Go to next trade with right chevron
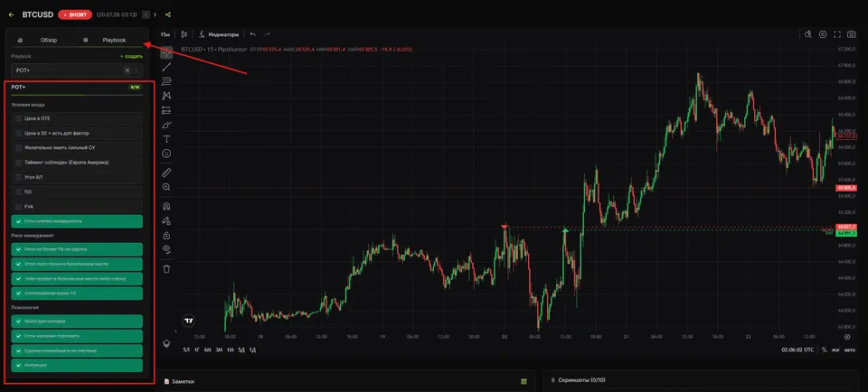The image size is (868, 392). point(155,15)
